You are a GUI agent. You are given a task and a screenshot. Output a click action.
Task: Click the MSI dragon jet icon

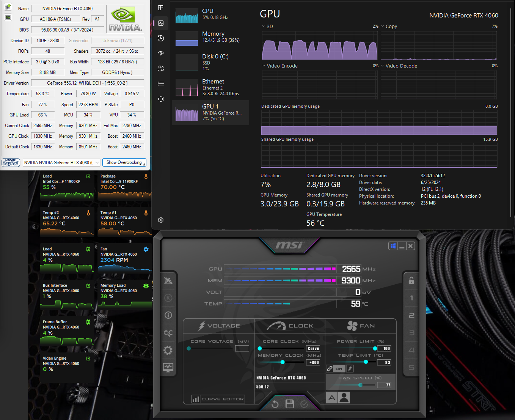(x=168, y=281)
